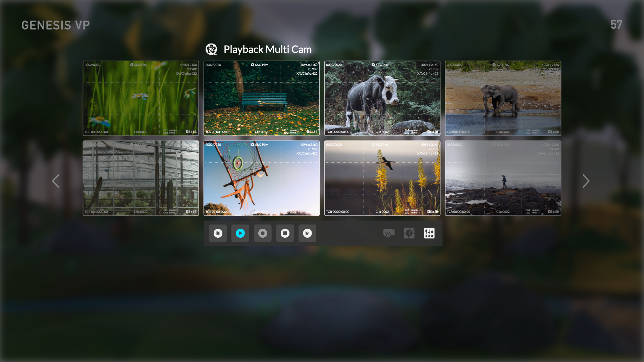The width and height of the screenshot is (644, 362).
Task: Click the fast forward button
Action: (307, 233)
